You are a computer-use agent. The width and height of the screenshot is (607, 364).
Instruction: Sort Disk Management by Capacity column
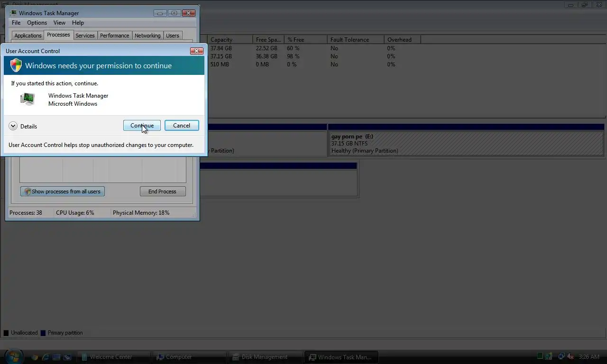tap(230, 40)
